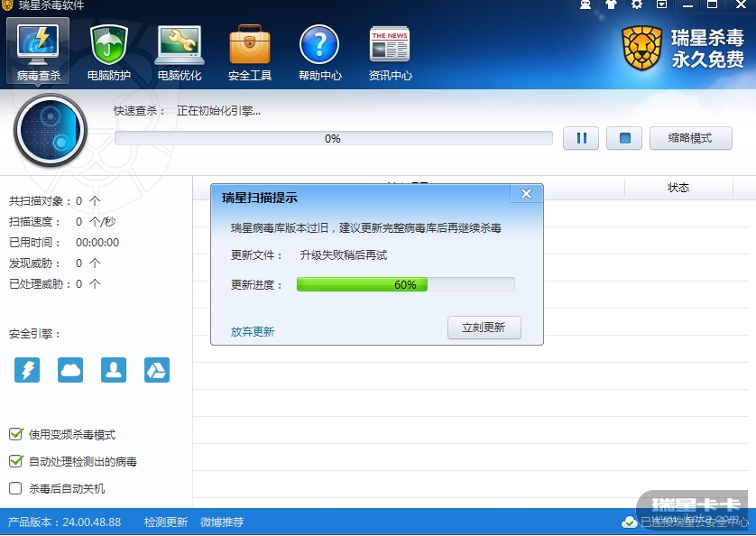Image resolution: width=756 pixels, height=536 pixels.
Task: Click 微博推荐 in the status bar
Action: [x=222, y=522]
